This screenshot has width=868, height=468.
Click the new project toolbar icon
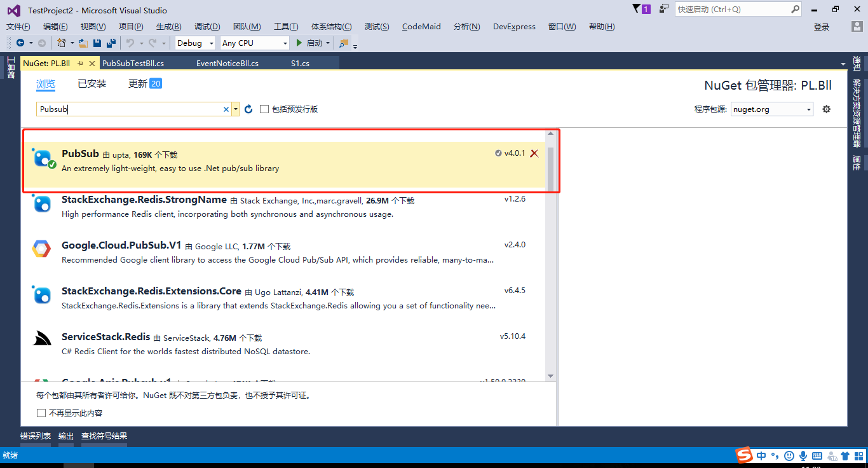tap(62, 43)
